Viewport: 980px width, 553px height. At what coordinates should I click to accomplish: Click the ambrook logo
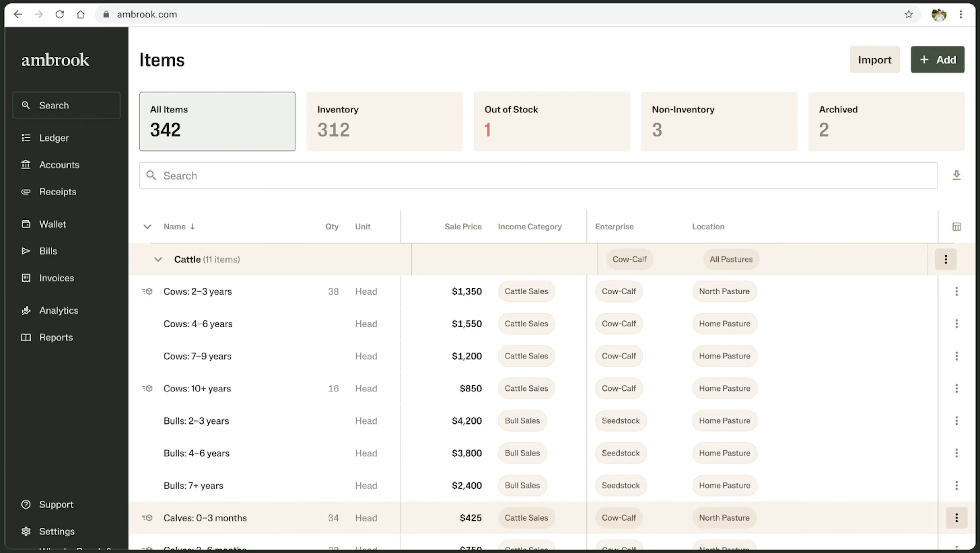pyautogui.click(x=55, y=60)
